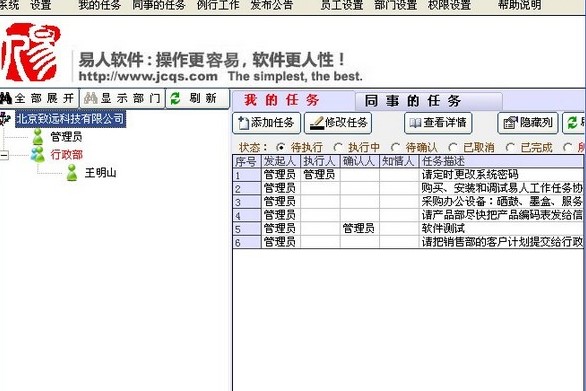Click the user icon beside 王明山

coord(72,172)
